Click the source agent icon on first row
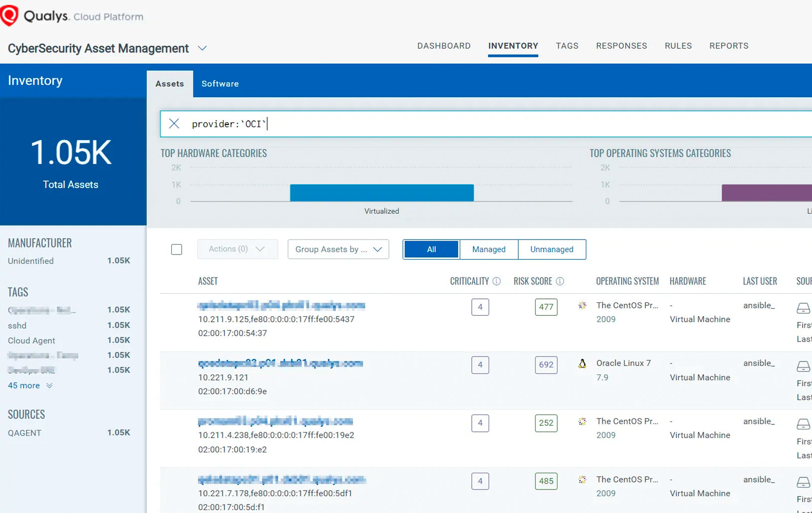The height and width of the screenshot is (513, 812). [x=803, y=308]
